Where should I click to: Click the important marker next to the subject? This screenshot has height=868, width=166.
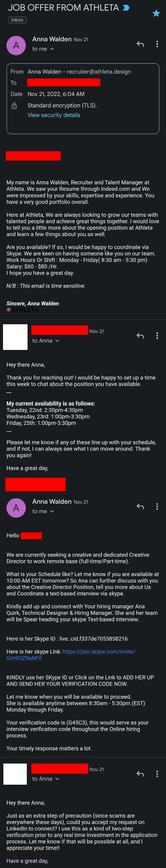126,8
